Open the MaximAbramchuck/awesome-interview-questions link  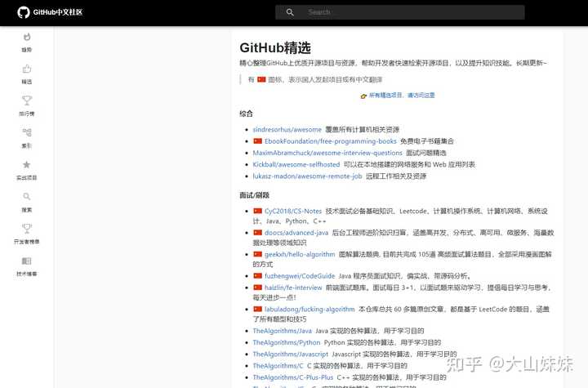(327, 153)
